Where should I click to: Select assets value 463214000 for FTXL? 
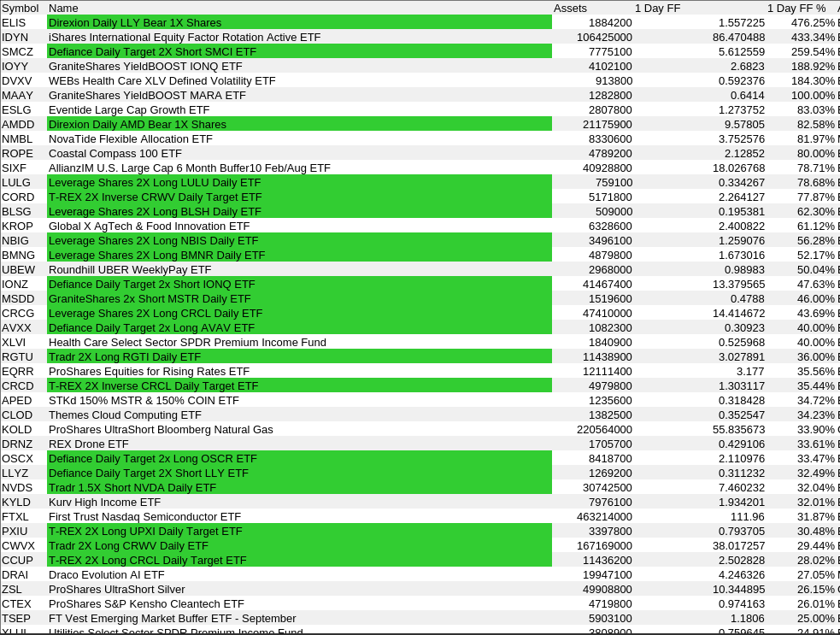[x=604, y=516]
